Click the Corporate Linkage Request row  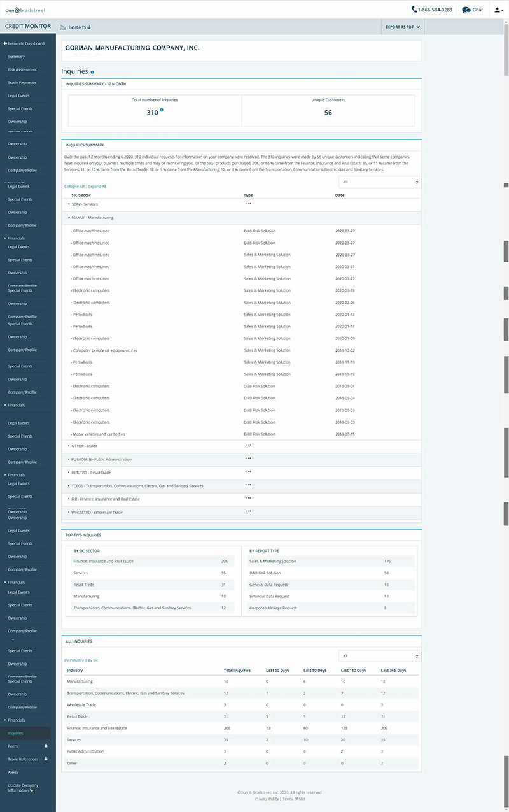330,608
